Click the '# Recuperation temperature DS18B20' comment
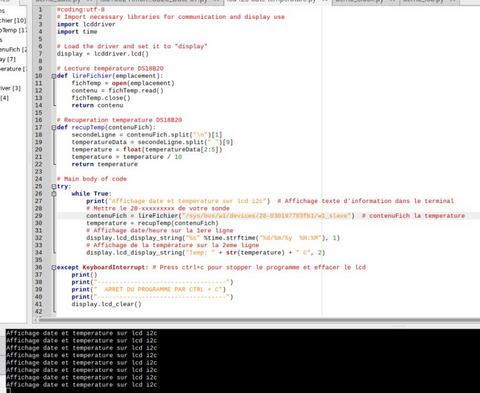Viewport: 480px width, 393px height. 119,120
